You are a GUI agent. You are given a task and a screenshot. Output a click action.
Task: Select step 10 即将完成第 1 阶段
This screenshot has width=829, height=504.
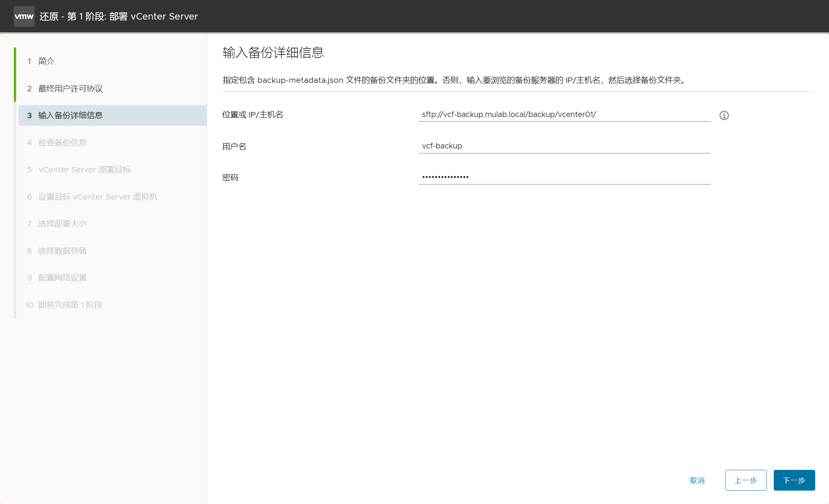[x=70, y=305]
